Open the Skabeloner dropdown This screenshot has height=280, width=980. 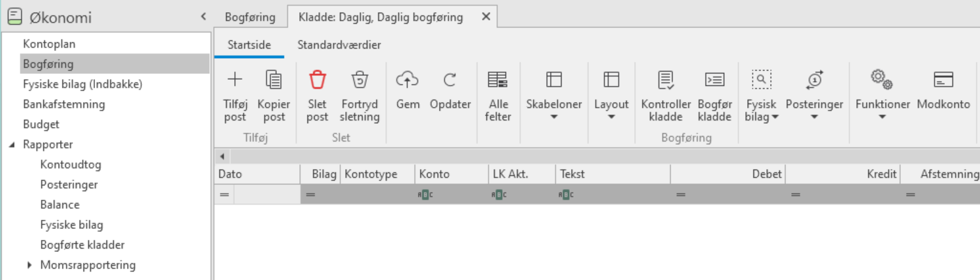(x=554, y=96)
